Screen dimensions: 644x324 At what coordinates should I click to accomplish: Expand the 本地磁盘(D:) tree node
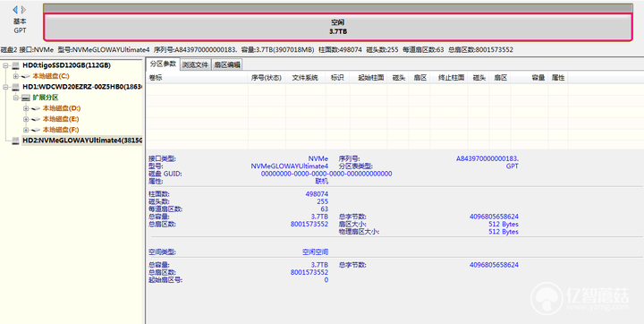(x=26, y=108)
